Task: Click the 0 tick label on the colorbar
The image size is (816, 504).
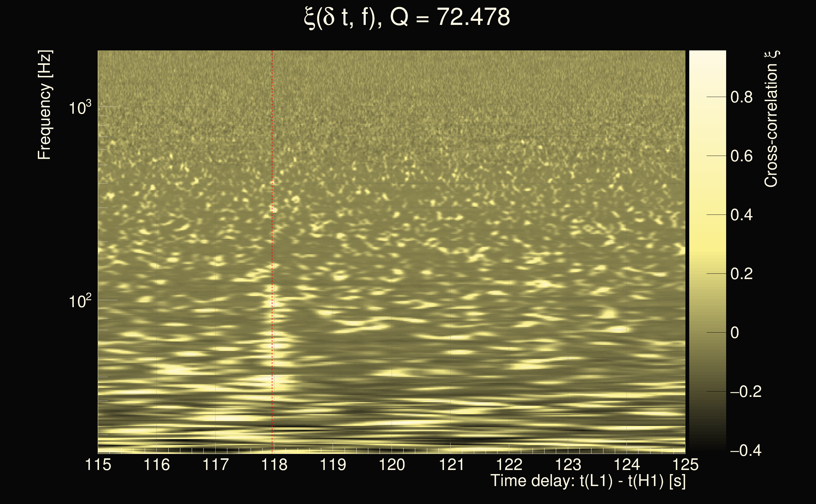Action: (735, 333)
